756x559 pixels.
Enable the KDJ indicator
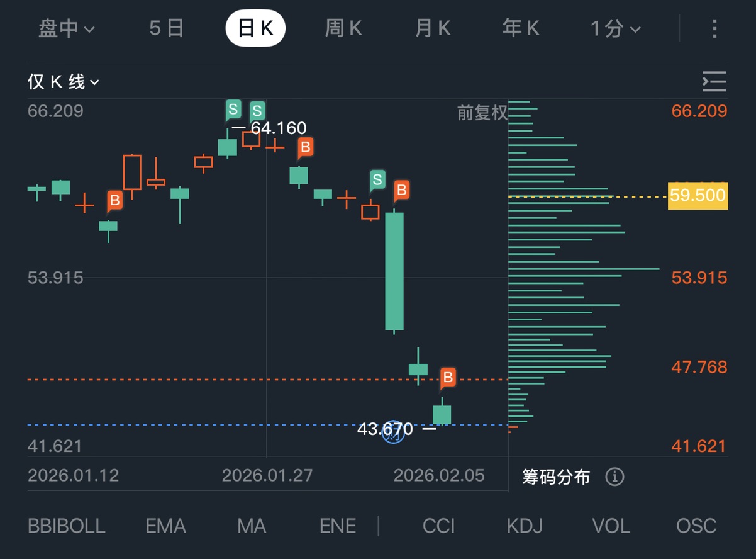point(525,526)
